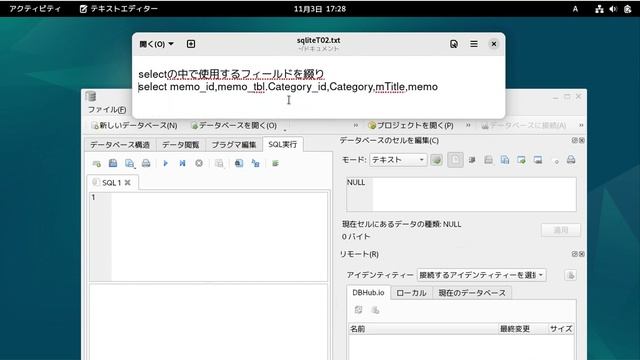Click the save SQL file icon

(130, 164)
